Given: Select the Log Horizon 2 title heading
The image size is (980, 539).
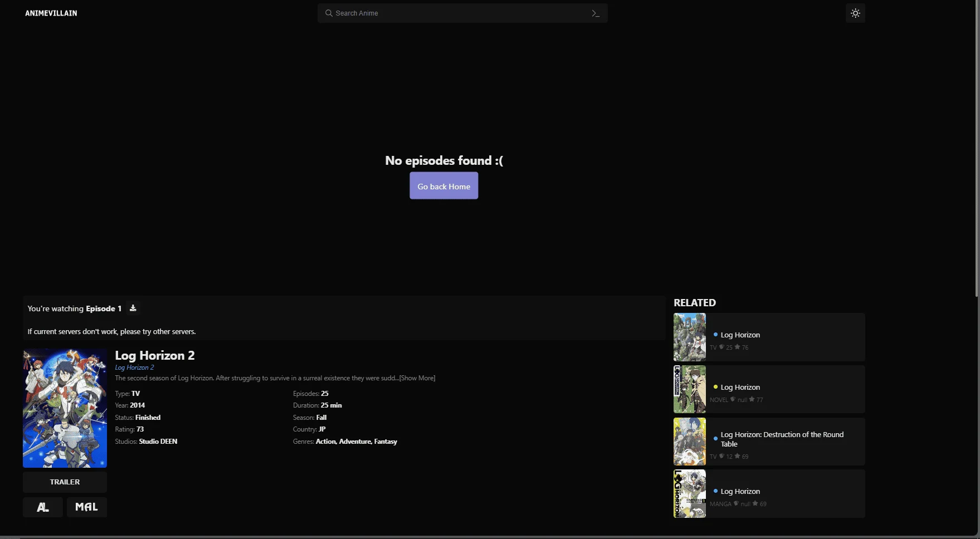Looking at the screenshot, I should (x=155, y=355).
